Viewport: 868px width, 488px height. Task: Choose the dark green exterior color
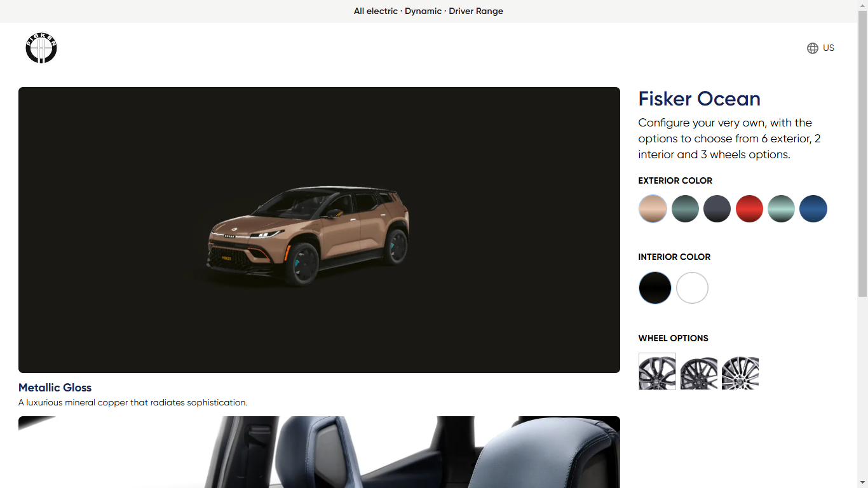click(x=685, y=208)
